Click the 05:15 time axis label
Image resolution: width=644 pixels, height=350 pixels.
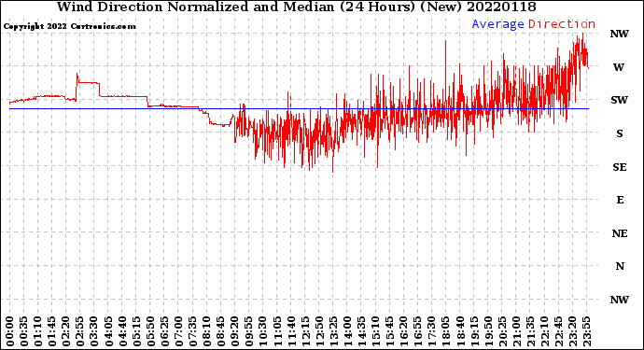[x=136, y=331]
